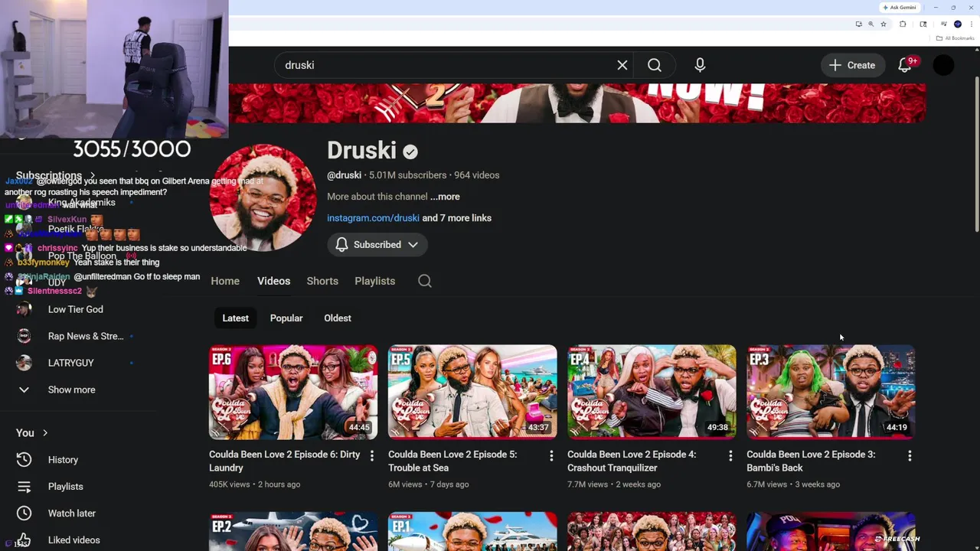The image size is (980, 551).
Task: Open Chrome extensions puzzle icon
Action: point(903,24)
